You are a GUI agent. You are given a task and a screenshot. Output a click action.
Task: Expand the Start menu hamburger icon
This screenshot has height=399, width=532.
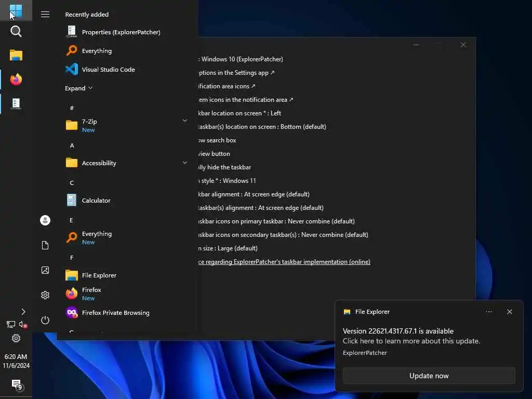(45, 14)
